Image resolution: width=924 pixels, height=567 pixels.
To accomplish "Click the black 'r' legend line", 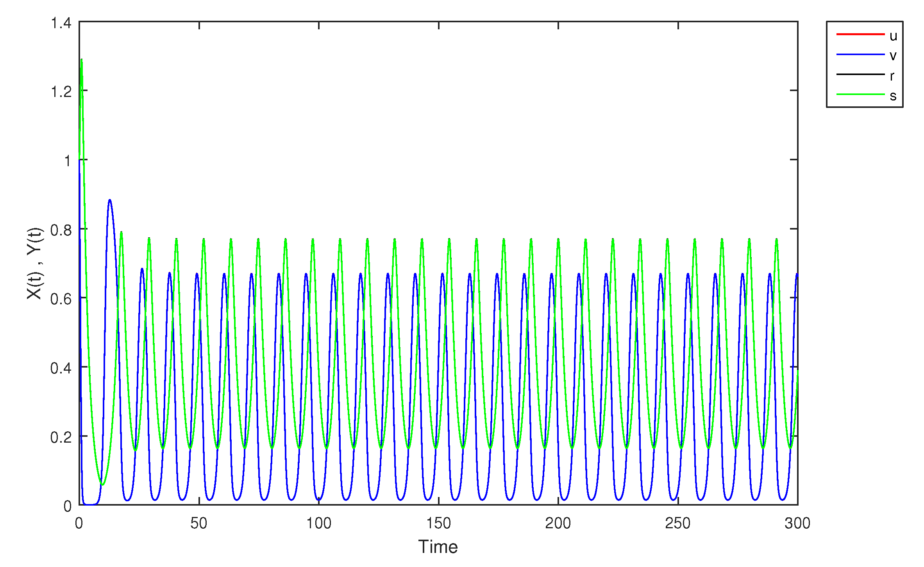I will (x=860, y=74).
